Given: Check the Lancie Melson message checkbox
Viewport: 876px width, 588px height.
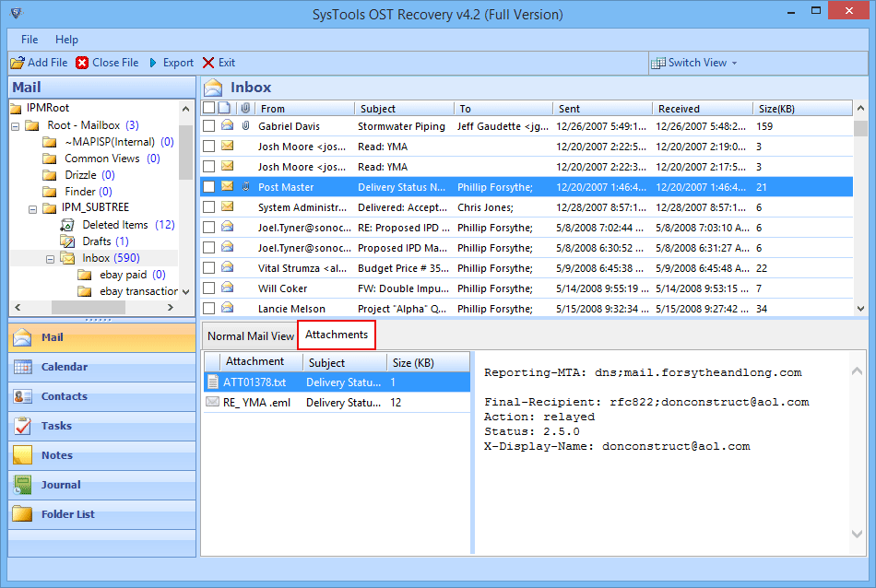Looking at the screenshot, I should [x=209, y=308].
